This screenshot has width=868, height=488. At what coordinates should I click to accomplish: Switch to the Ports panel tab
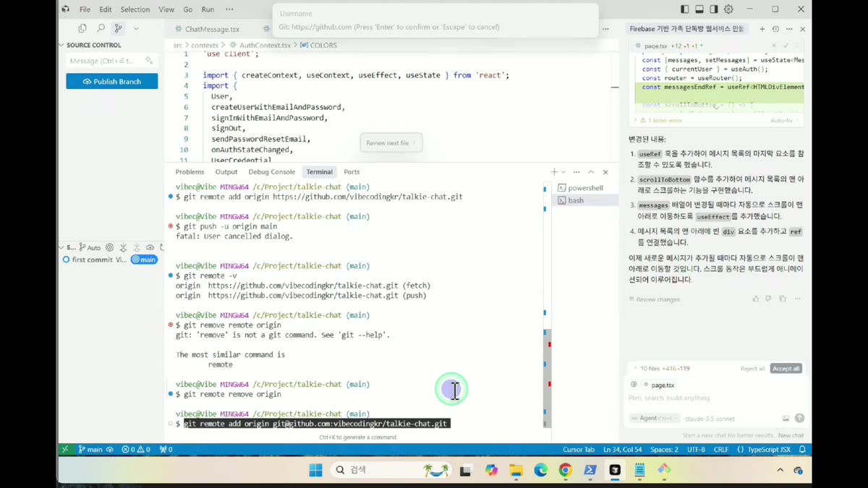(352, 172)
